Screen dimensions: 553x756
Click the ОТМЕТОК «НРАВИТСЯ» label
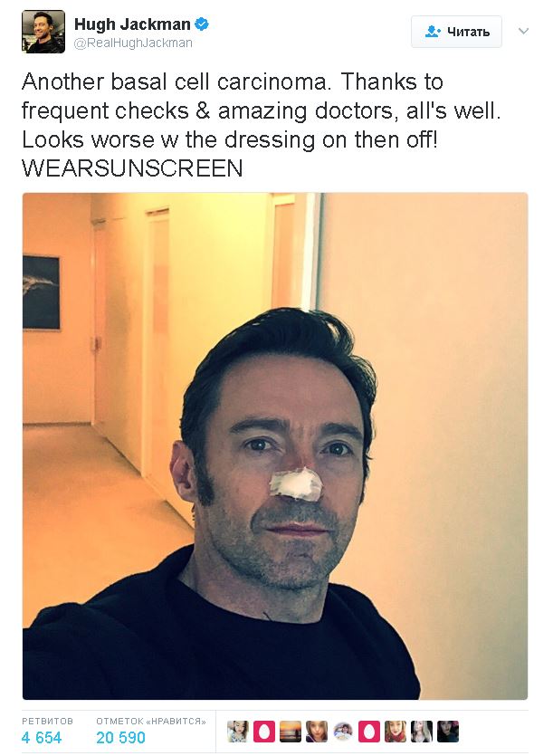pos(151,722)
